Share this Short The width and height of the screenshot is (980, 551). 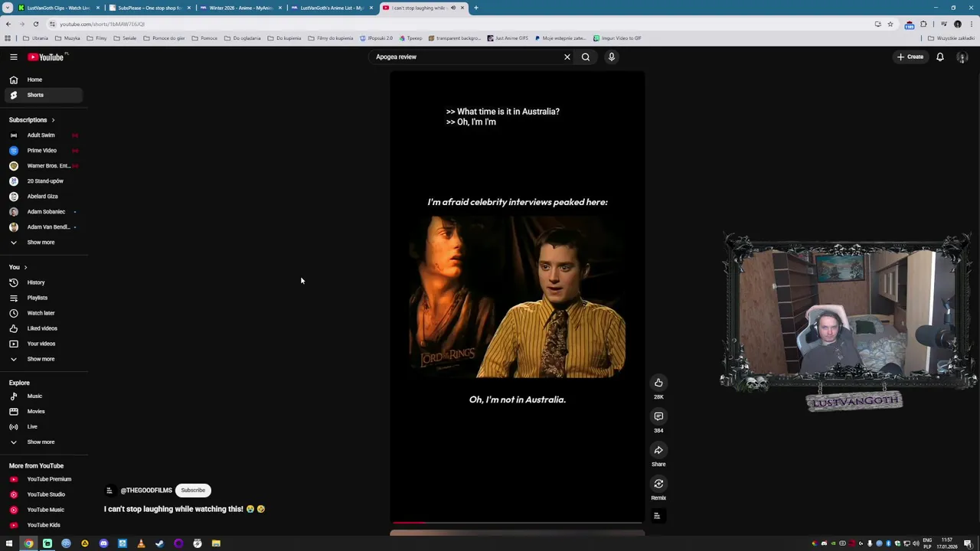[658, 450]
